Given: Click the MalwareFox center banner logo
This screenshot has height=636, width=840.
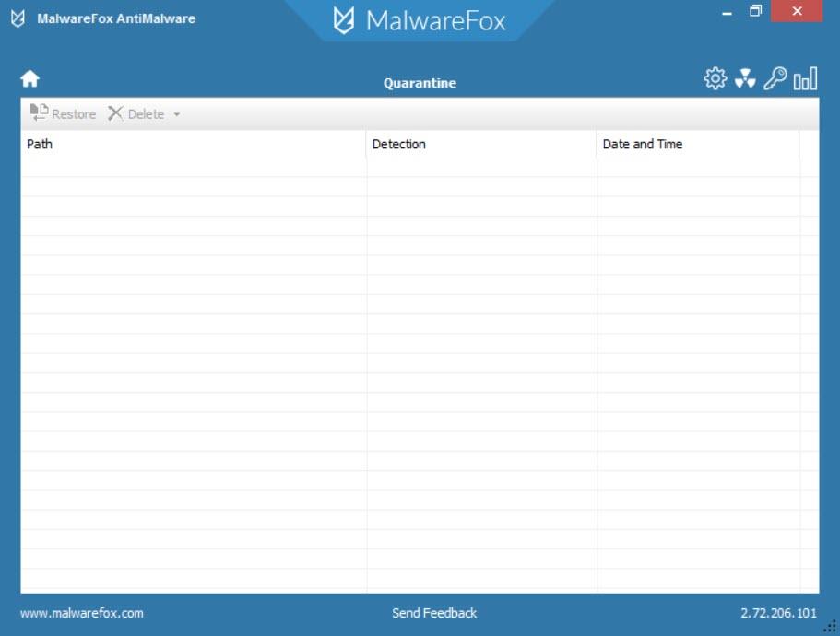Looking at the screenshot, I should pyautogui.click(x=420, y=21).
